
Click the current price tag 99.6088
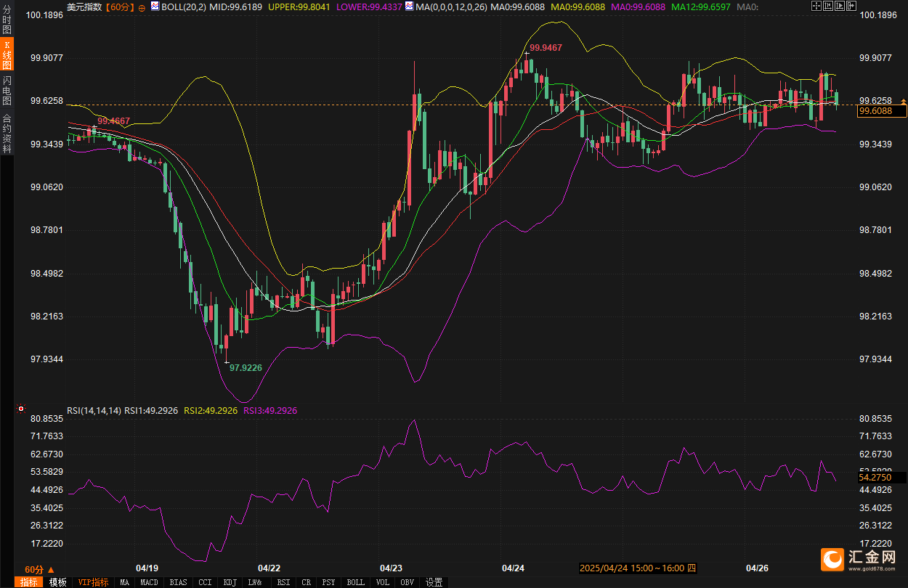pyautogui.click(x=882, y=111)
